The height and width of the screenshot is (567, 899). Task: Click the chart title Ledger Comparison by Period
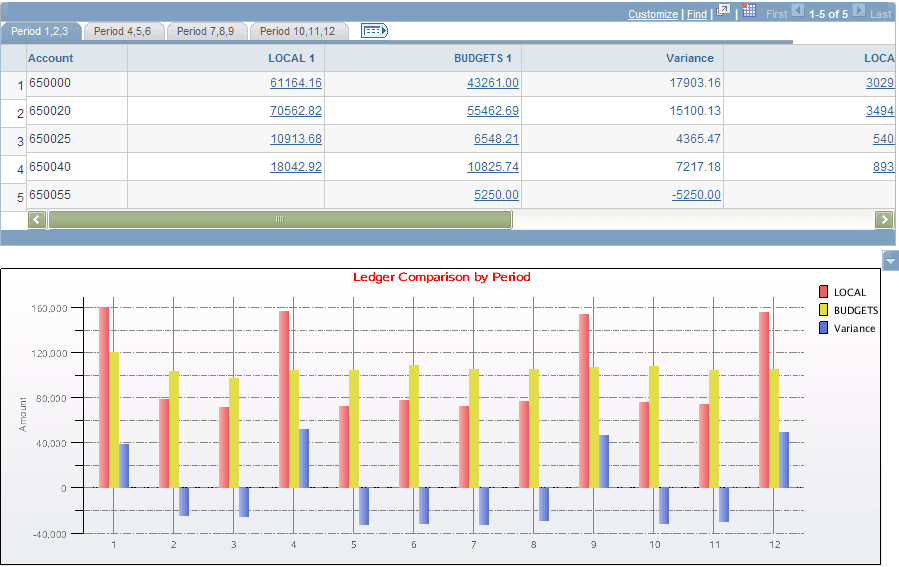point(441,277)
